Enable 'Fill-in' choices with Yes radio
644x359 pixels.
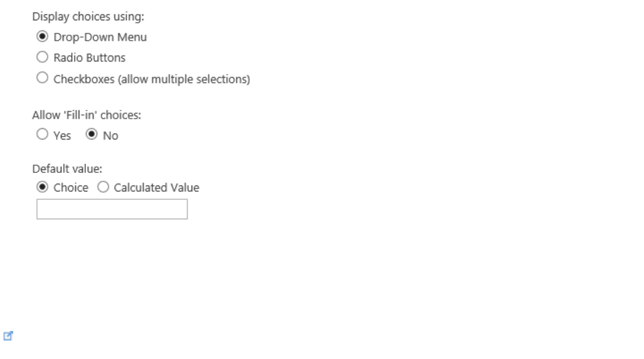pos(42,135)
